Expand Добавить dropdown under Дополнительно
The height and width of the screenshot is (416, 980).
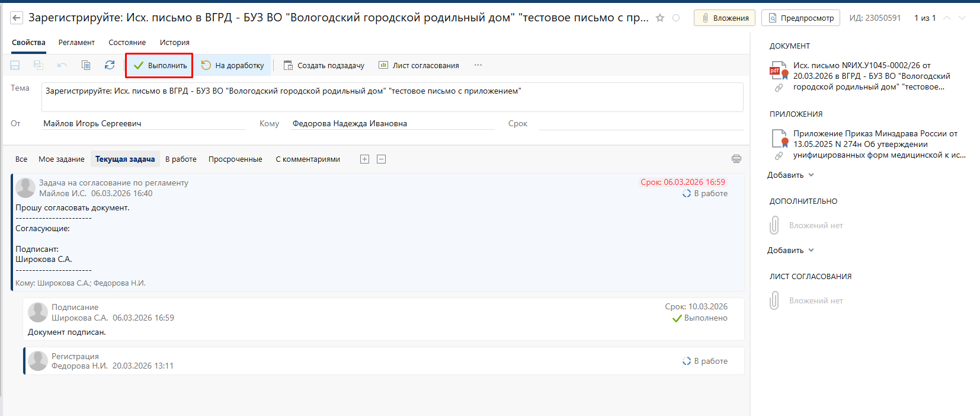pyautogui.click(x=791, y=250)
